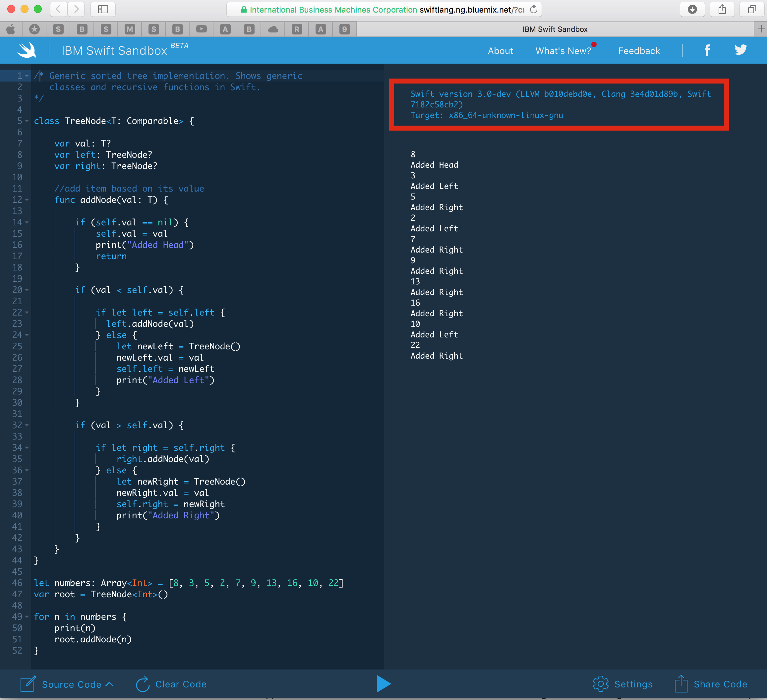This screenshot has width=767, height=700.
Task: Toggle the Safari sidebar button
Action: [103, 10]
